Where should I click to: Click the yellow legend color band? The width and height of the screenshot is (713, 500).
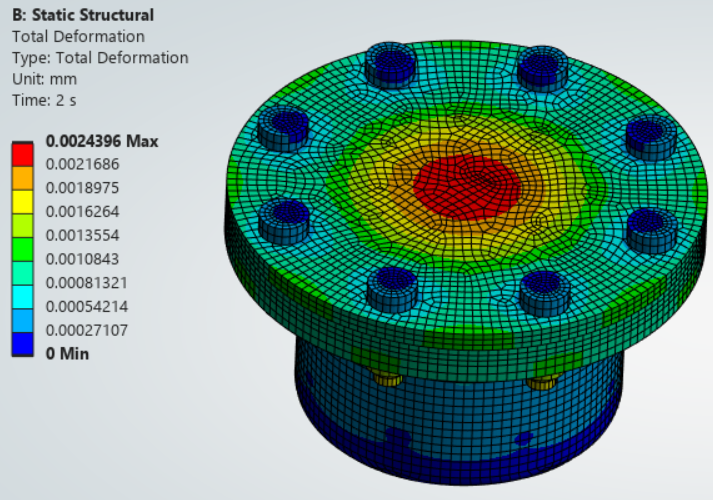click(22, 202)
